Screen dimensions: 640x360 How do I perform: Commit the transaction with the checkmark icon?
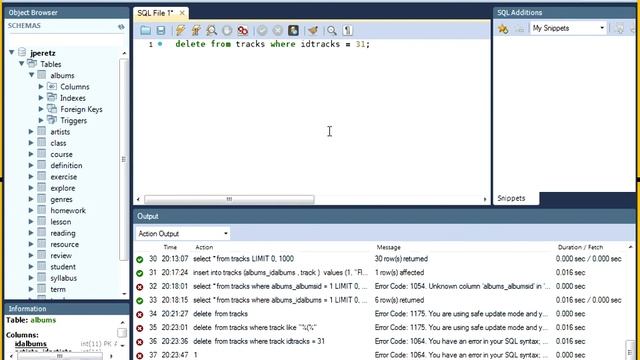[x=262, y=30]
